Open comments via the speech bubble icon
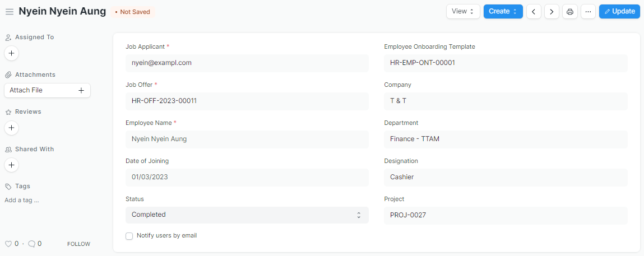 (x=31, y=244)
